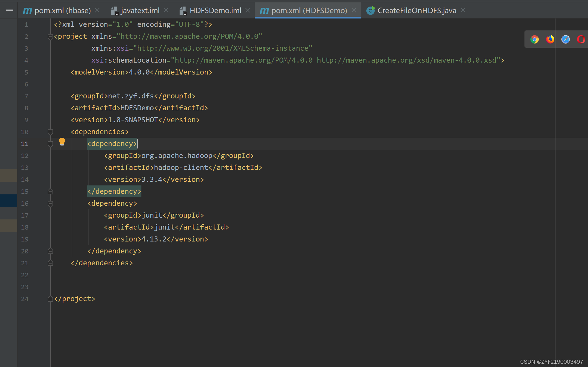Screen dimensions: 588x367
Task: Switch to the pom.xml (hbase) tab
Action: pos(60,10)
